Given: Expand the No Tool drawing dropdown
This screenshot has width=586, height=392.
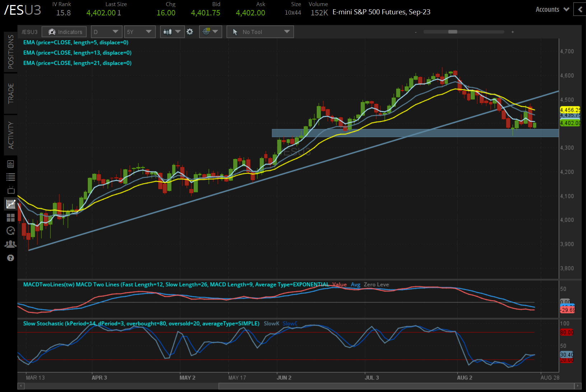Looking at the screenshot, I should [260, 32].
